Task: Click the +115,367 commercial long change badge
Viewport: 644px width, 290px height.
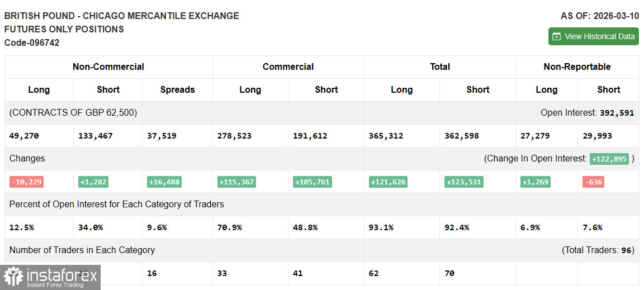Action: [236, 182]
